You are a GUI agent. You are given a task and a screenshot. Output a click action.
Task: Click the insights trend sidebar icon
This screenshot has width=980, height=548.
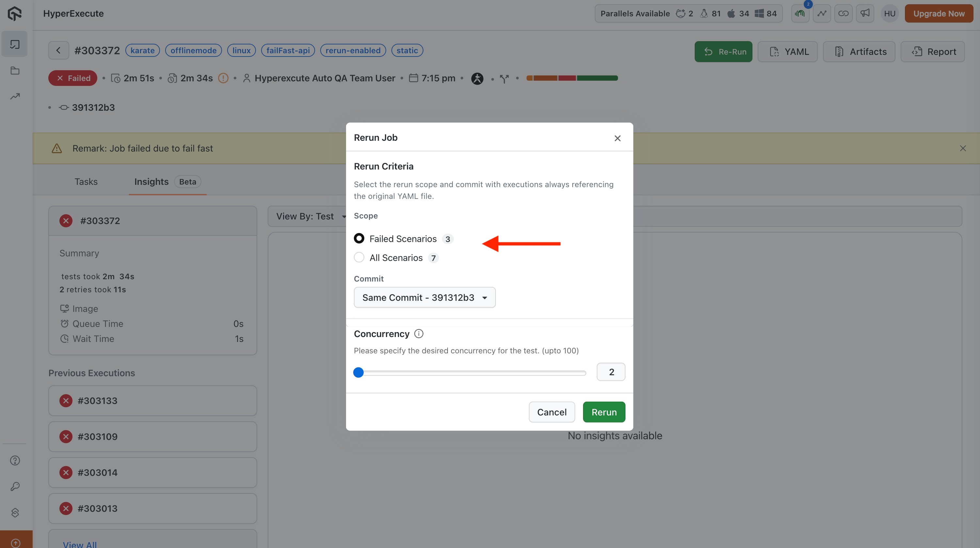pos(15,97)
